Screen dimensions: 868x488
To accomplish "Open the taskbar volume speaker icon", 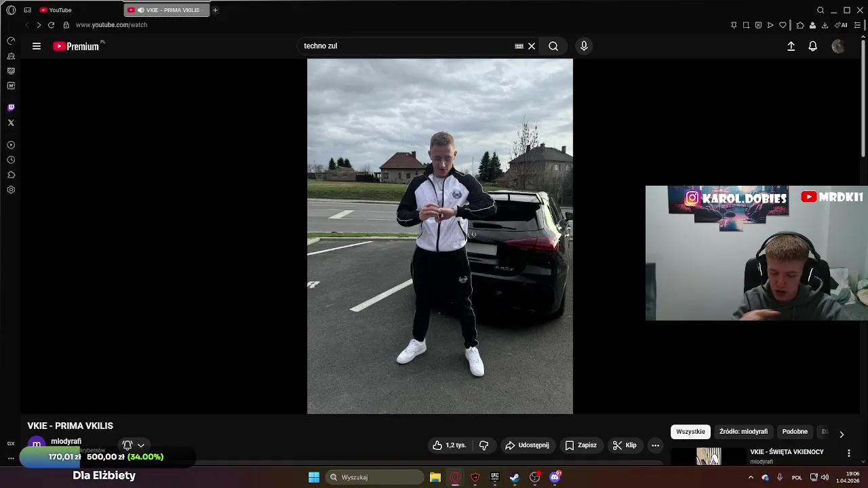I will click(x=825, y=477).
